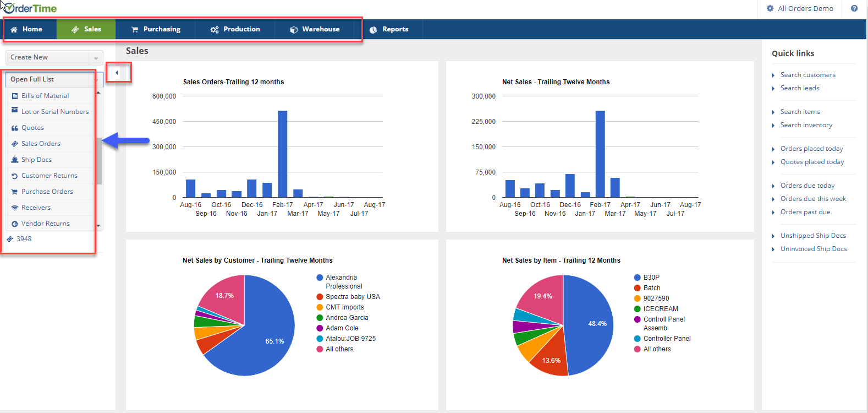The width and height of the screenshot is (868, 413).
Task: Follow the Search items link
Action: [800, 112]
